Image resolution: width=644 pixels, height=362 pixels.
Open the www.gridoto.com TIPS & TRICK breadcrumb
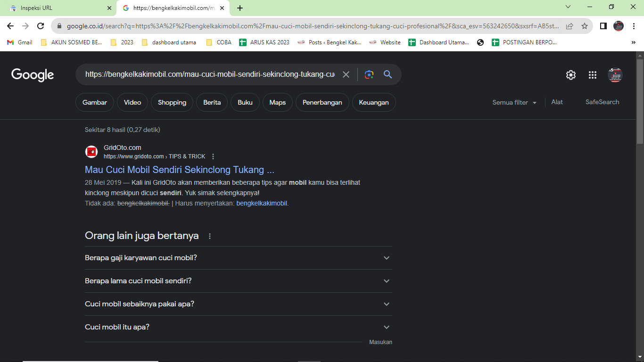coord(155,156)
